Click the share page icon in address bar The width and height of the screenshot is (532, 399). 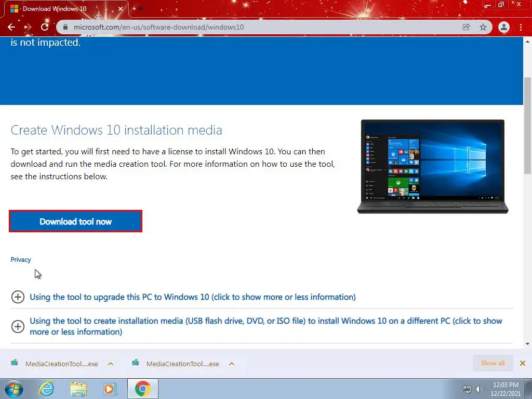(466, 27)
